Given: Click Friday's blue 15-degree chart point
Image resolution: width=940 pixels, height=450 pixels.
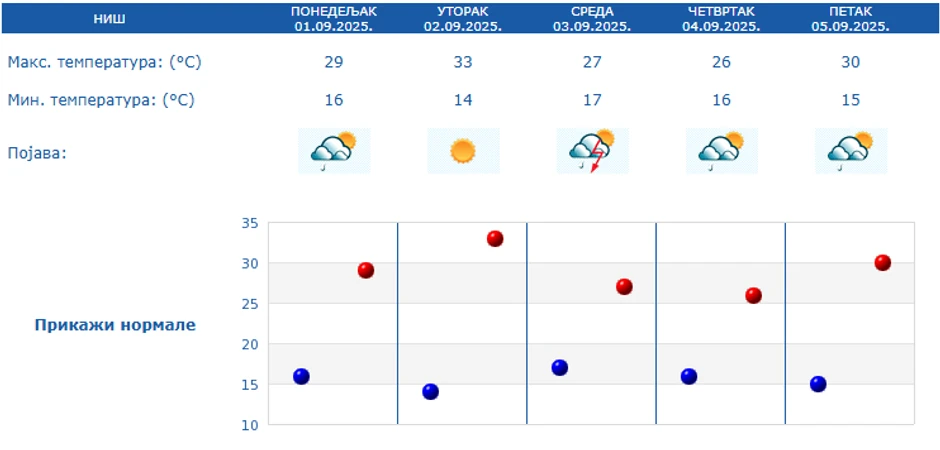Looking at the screenshot, I should click(x=818, y=384).
